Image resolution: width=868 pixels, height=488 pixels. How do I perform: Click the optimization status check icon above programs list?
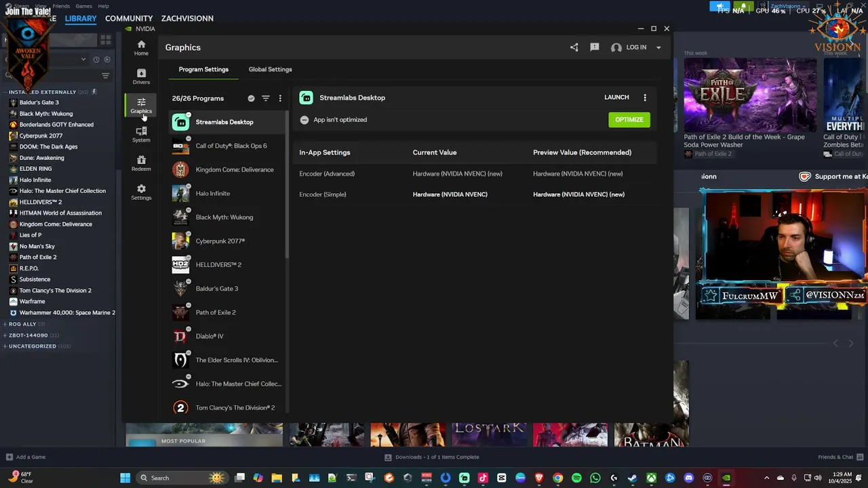251,98
